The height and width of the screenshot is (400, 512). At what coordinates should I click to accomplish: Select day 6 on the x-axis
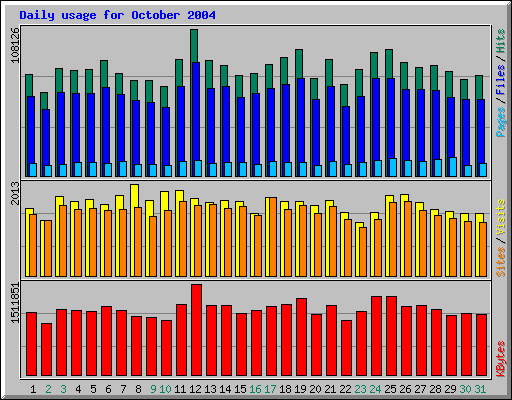click(x=108, y=389)
